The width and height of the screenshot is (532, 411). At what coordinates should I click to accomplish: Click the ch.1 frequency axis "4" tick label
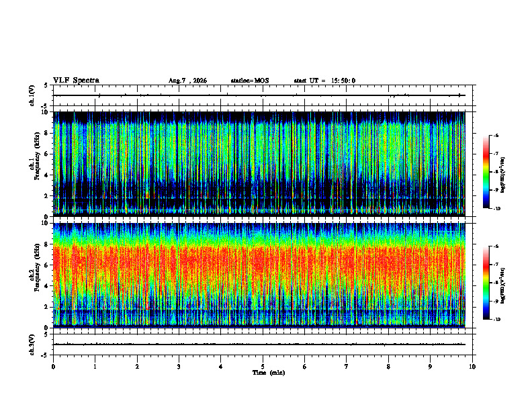(x=46, y=175)
